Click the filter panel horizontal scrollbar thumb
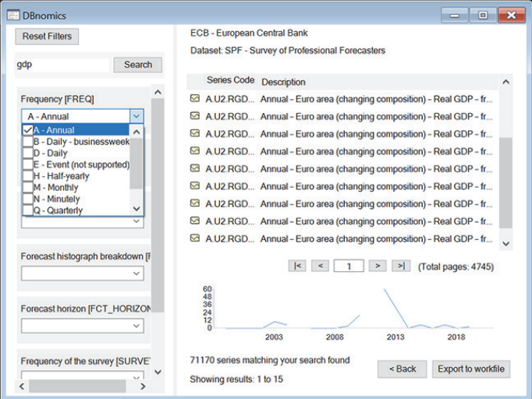This screenshot has height=399, width=532. (x=77, y=386)
